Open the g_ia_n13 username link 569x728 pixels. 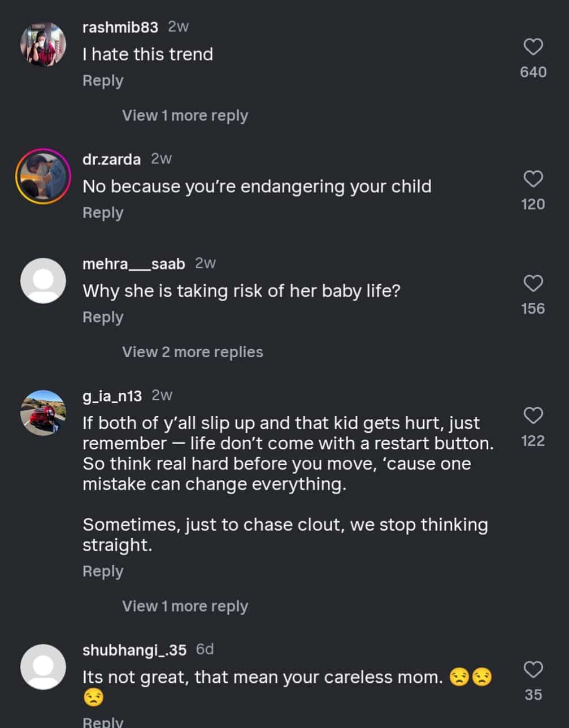[112, 396]
